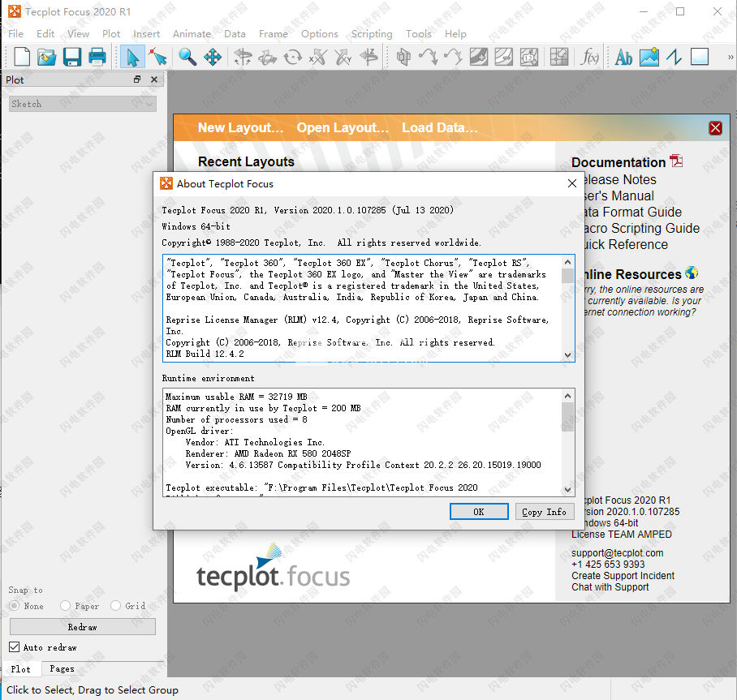The image size is (737, 700).
Task: Toggle the Auto redraw checkbox
Action: (x=14, y=647)
